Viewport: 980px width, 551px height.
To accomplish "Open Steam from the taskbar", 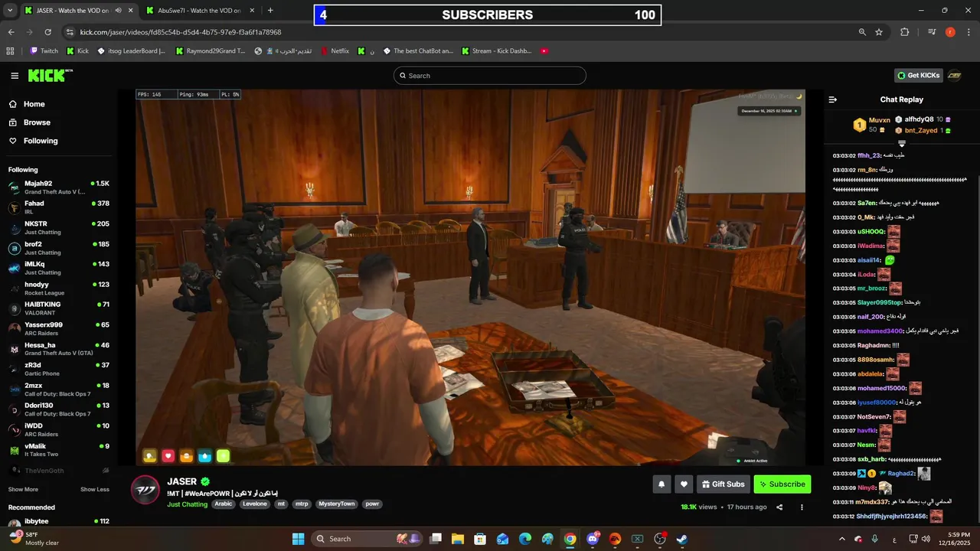I will click(681, 539).
